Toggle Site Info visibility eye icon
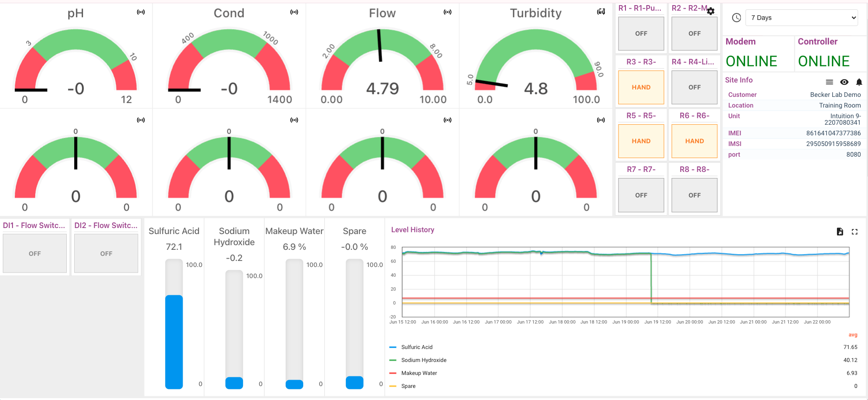The image size is (868, 400). (x=844, y=82)
